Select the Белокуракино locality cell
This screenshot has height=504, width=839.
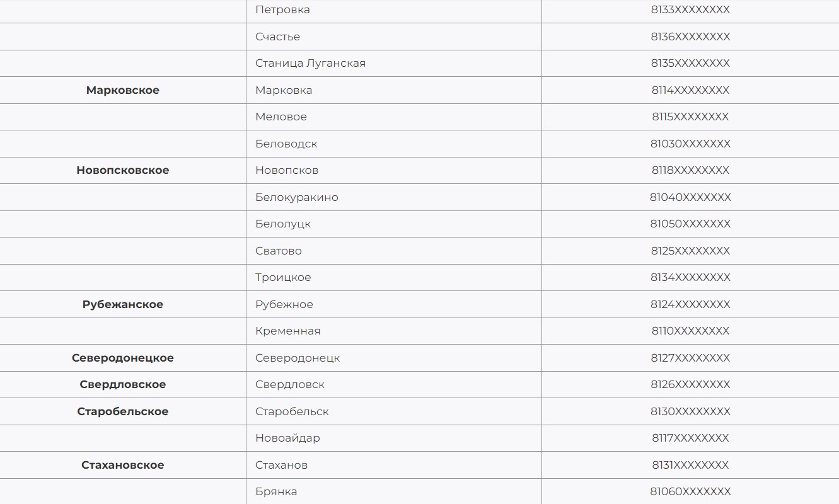[x=393, y=197]
